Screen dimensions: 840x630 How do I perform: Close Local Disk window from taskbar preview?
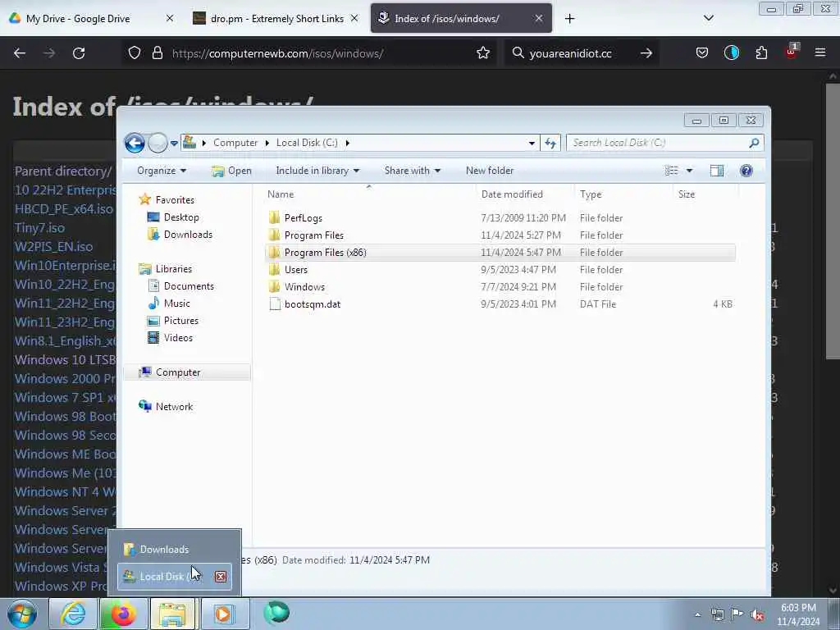click(220, 577)
